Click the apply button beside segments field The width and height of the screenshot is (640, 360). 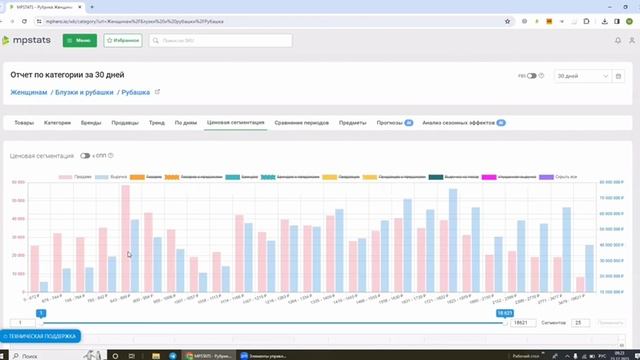point(610,322)
